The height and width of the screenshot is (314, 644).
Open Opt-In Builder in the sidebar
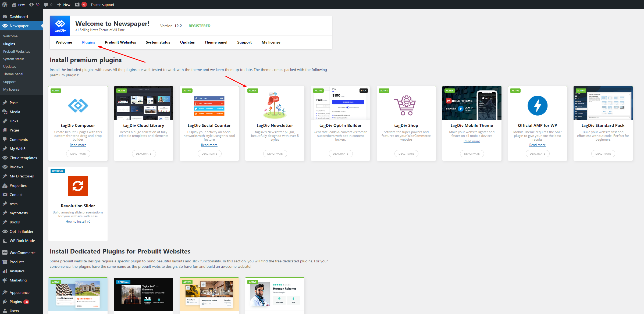pos(22,231)
